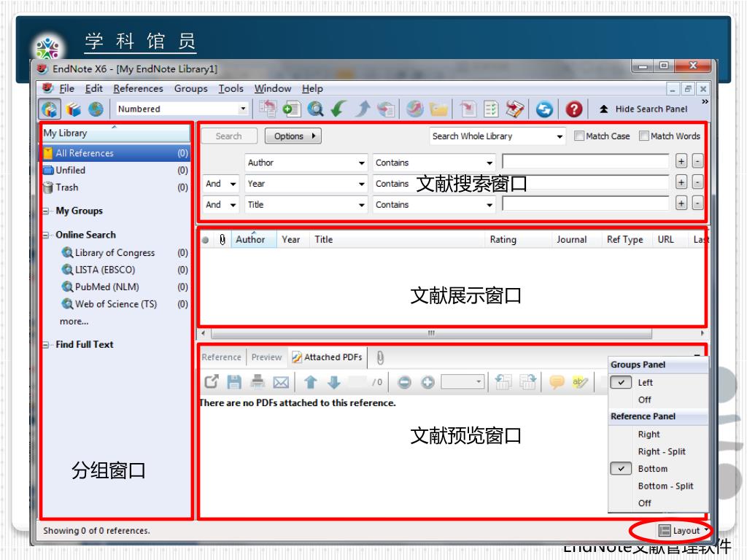Switch to Local Library mode icon
This screenshot has height=560, width=747.
(73, 109)
